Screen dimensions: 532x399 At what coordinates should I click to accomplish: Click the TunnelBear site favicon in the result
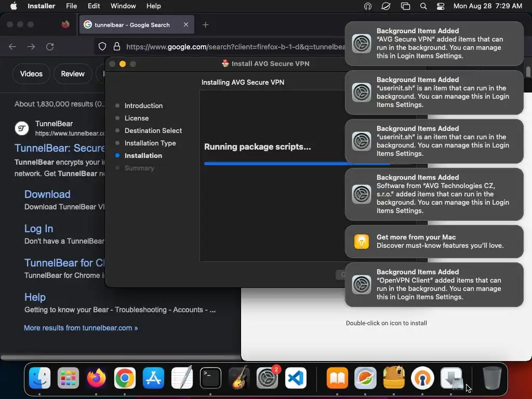[22, 128]
